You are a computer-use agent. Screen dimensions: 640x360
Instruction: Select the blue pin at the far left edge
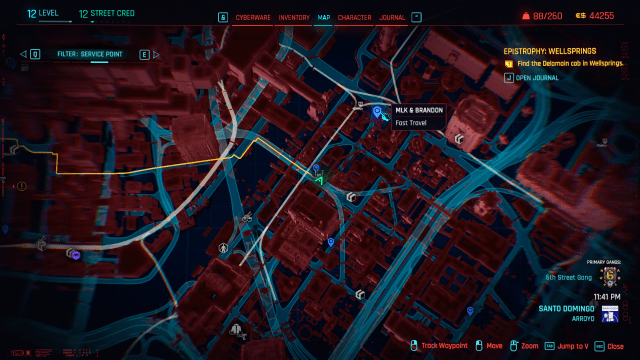[5, 229]
